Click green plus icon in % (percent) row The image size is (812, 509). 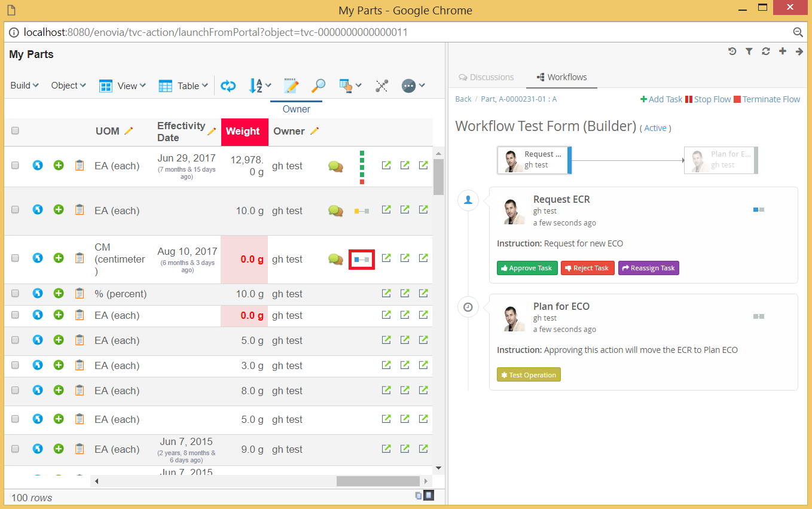tap(59, 294)
